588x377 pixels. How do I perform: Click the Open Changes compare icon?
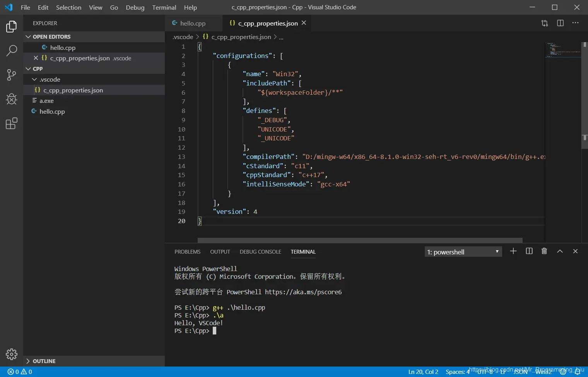click(545, 23)
